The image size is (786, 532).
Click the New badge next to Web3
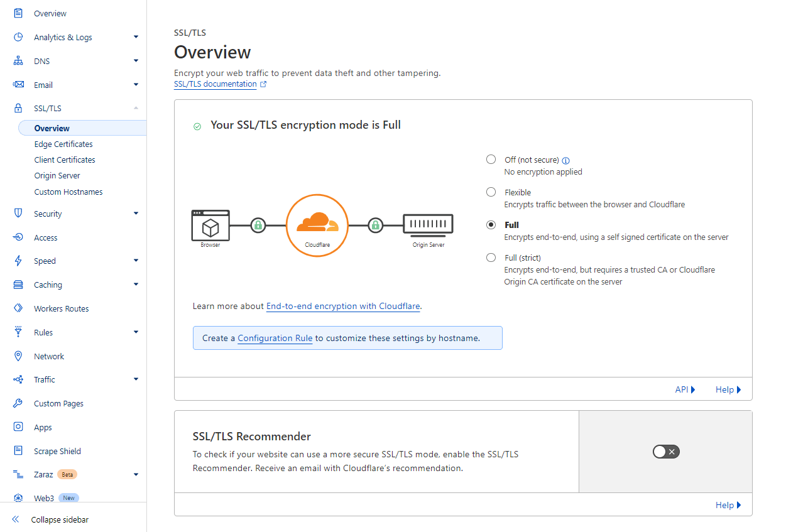[68, 498]
